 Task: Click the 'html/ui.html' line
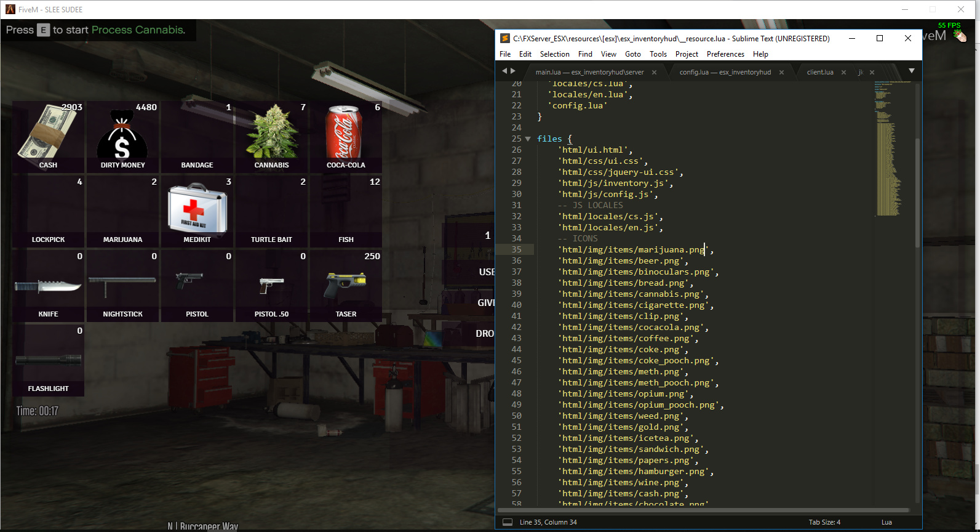point(595,150)
